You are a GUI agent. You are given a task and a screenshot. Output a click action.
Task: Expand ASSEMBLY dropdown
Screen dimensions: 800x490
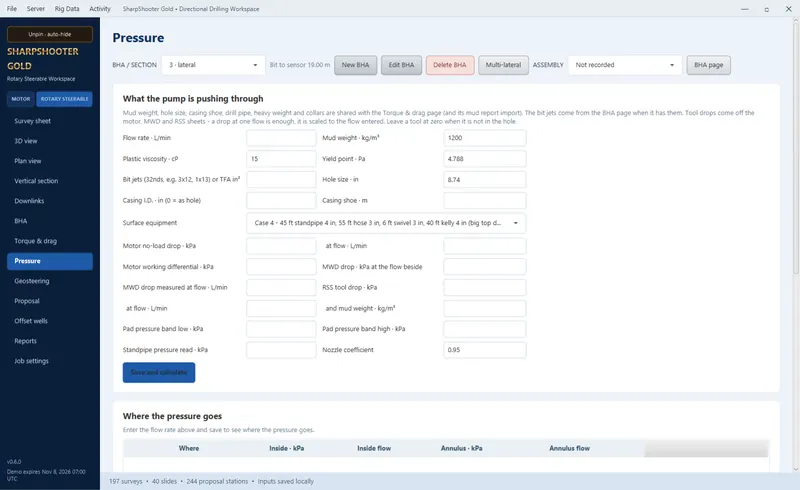click(x=625, y=65)
